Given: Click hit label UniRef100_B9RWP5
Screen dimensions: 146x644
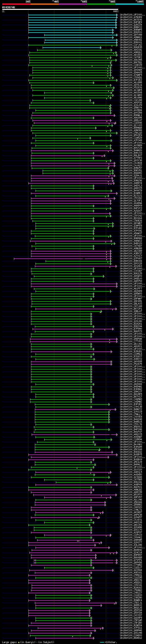Looking at the screenshot, I should point(131,30).
